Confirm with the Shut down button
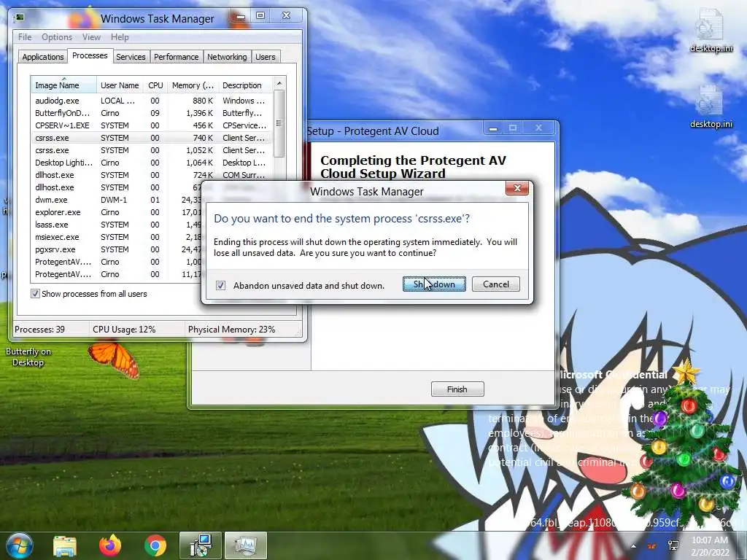The height and width of the screenshot is (560, 747). 434,284
